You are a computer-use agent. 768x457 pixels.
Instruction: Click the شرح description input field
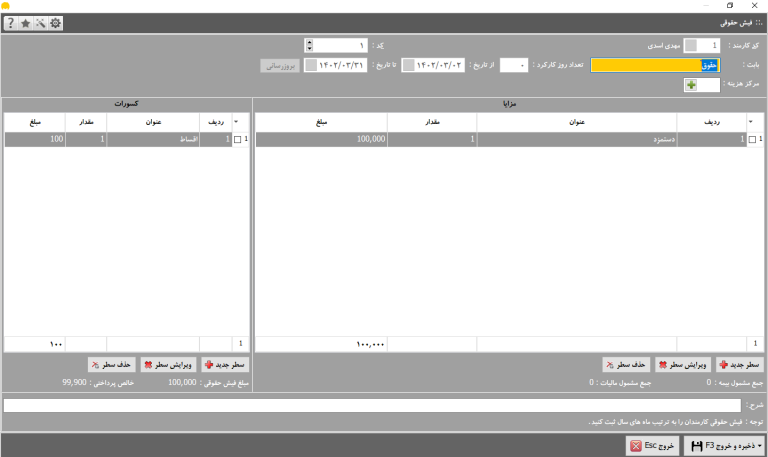pos(372,406)
